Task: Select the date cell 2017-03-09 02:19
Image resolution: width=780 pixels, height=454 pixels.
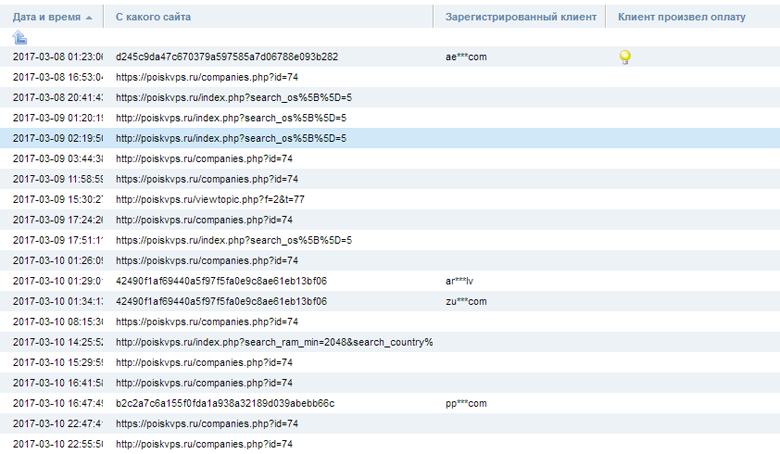Action: 58,138
